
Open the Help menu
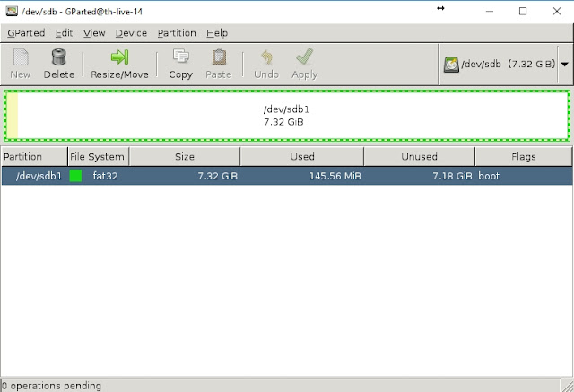click(217, 33)
